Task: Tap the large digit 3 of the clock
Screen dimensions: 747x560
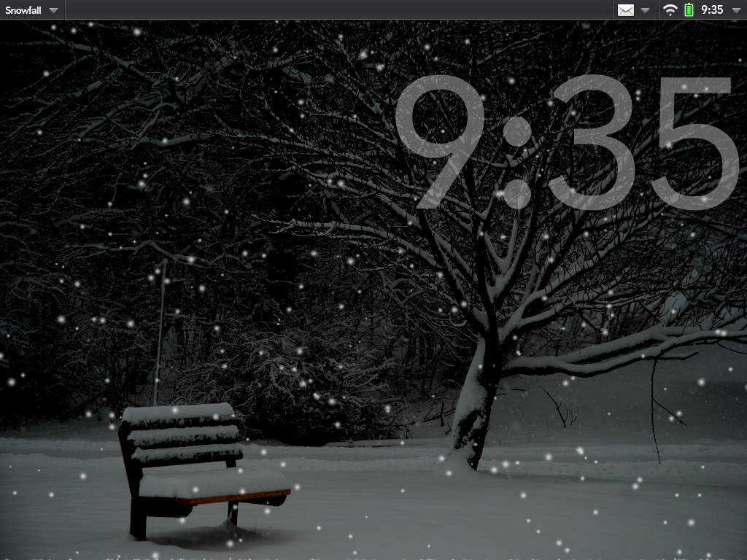Action: coord(584,141)
